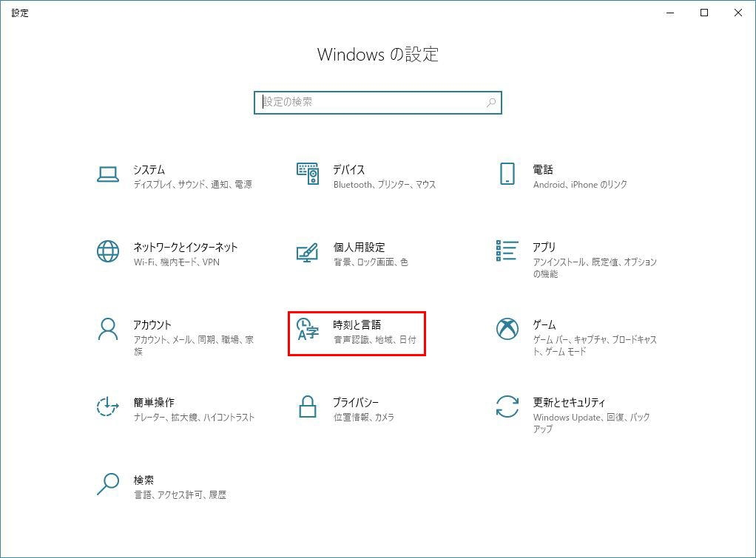Open the 個人用設定 paintbrush icon
This screenshot has height=558, width=756.
click(x=308, y=253)
